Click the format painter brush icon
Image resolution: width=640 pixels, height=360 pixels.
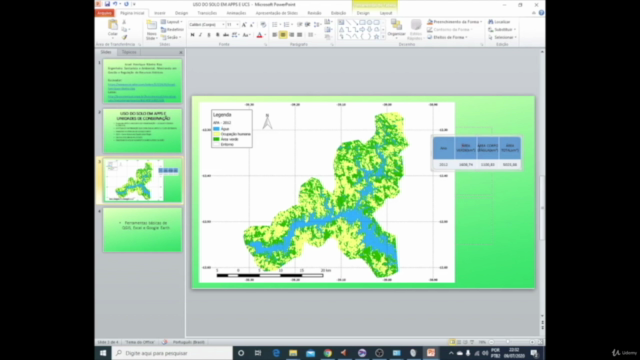point(124,37)
